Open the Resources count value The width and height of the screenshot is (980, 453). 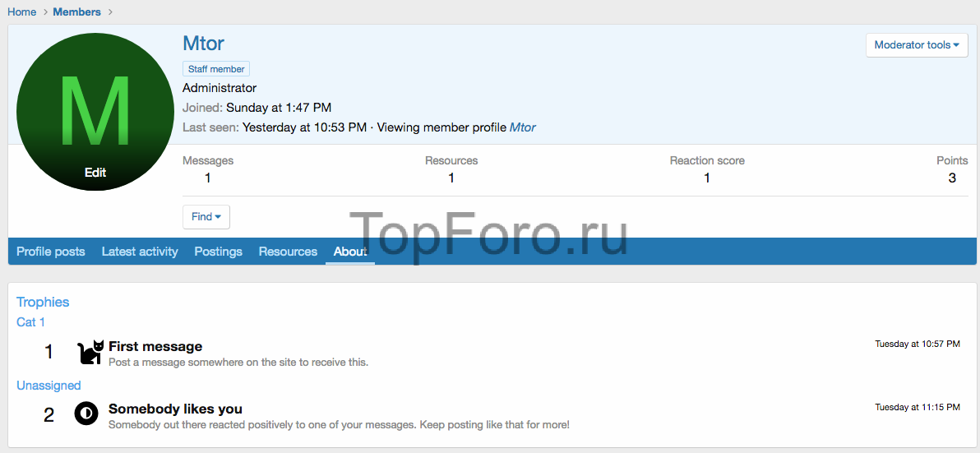click(451, 178)
